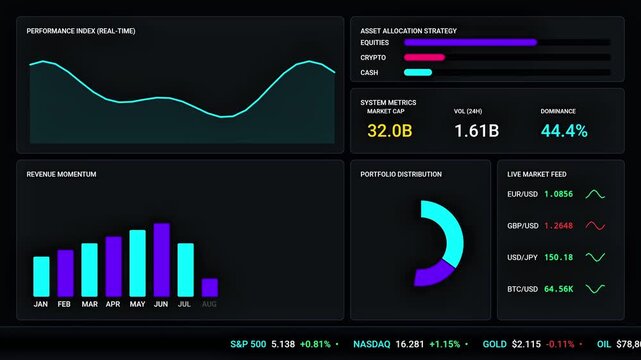Click the EUR/USD green sparkline icon

pyautogui.click(x=595, y=194)
